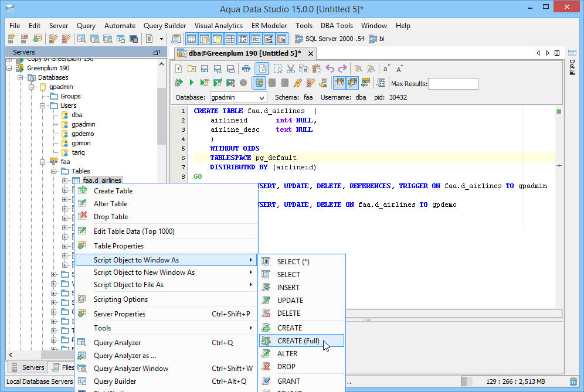This screenshot has width=584, height=392.
Task: Toggle the pivot results view button
Action: click(x=352, y=83)
